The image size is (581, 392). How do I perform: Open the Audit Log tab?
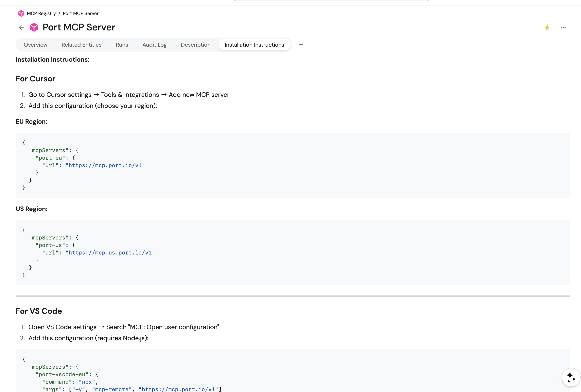[154, 45]
